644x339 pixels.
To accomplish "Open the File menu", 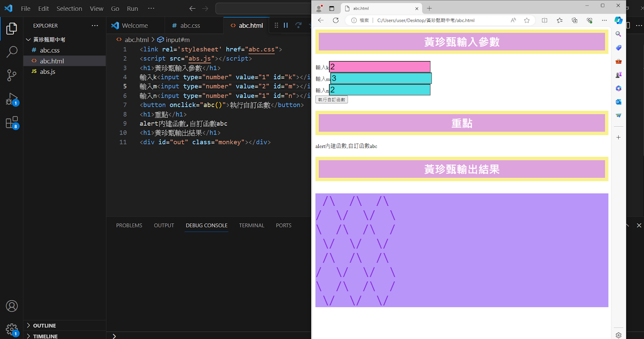I will [x=26, y=8].
